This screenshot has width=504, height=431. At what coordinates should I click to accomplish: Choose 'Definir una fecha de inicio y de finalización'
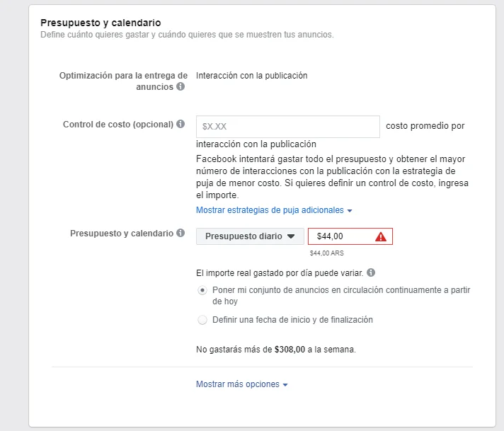[203, 320]
